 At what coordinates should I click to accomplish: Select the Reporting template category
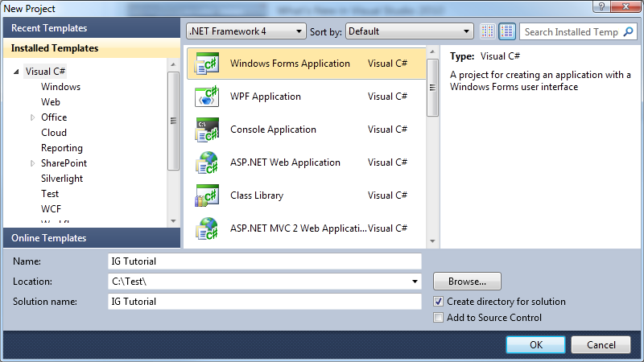[x=62, y=148]
